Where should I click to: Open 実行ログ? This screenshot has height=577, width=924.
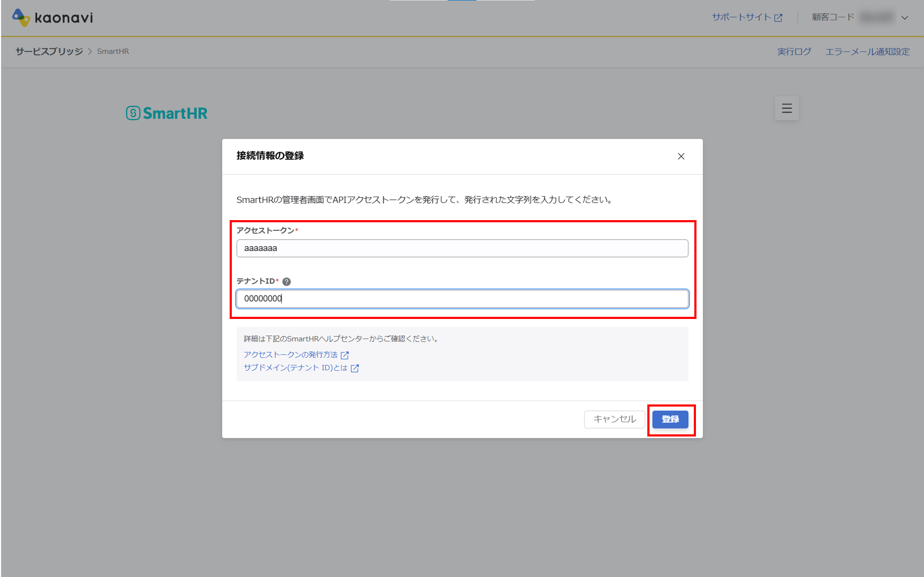tap(794, 51)
